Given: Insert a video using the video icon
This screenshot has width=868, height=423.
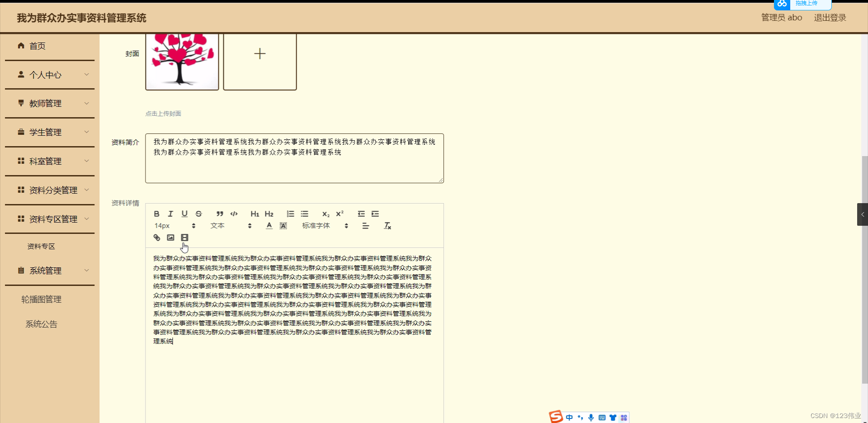Looking at the screenshot, I should 184,237.
